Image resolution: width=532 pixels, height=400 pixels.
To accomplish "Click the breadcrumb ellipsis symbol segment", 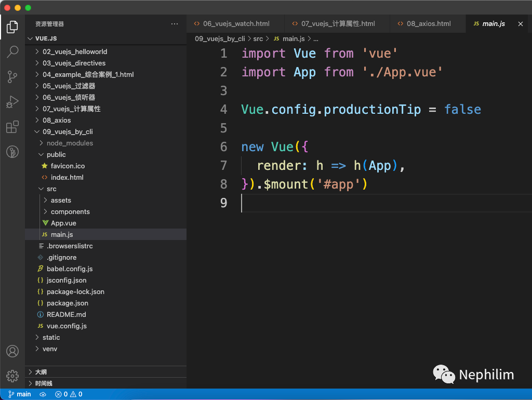I will click(316, 38).
